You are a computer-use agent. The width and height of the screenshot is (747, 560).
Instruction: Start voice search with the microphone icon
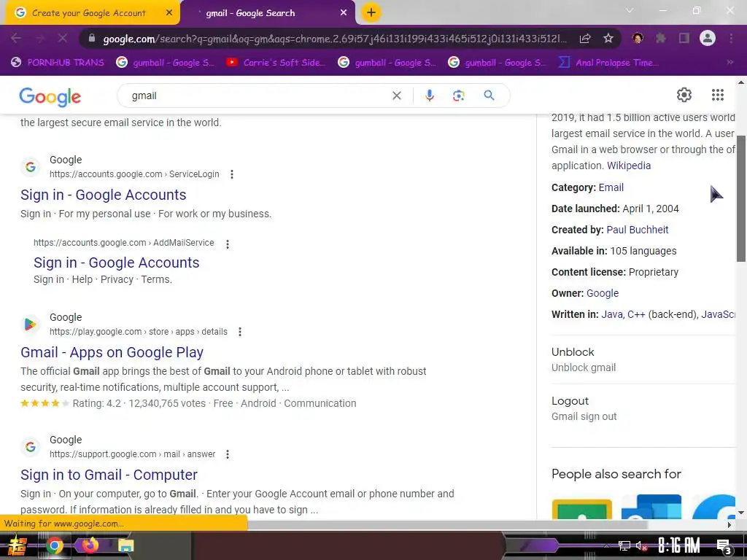429,96
